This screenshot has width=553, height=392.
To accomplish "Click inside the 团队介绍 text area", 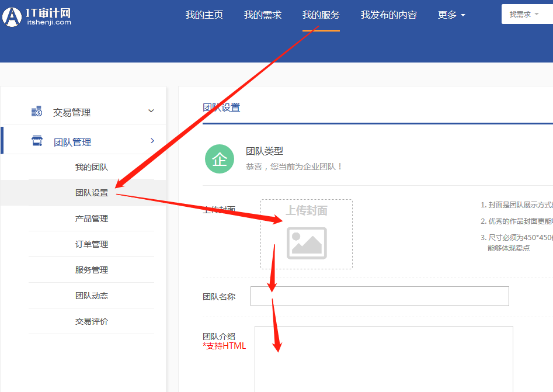I will click(384, 359).
